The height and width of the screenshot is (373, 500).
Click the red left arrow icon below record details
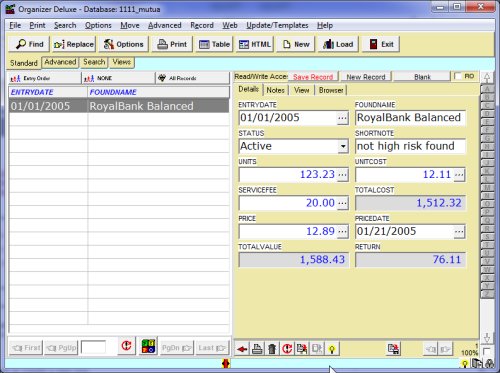(x=242, y=349)
